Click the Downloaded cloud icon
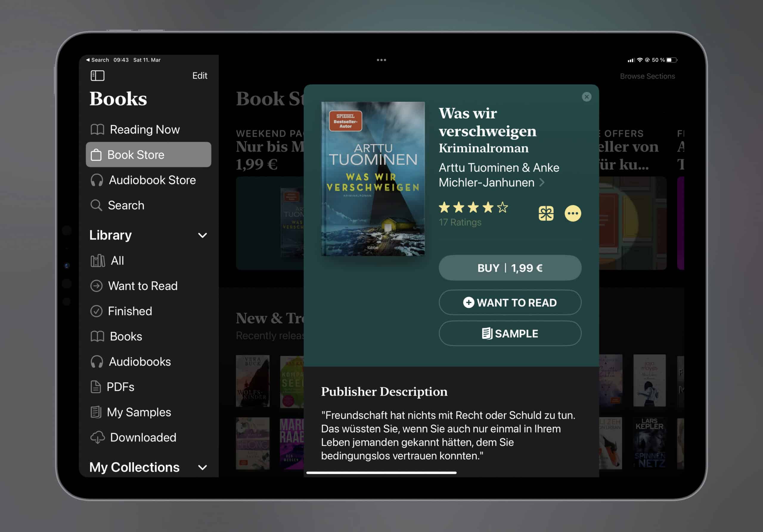763x532 pixels. tap(97, 437)
